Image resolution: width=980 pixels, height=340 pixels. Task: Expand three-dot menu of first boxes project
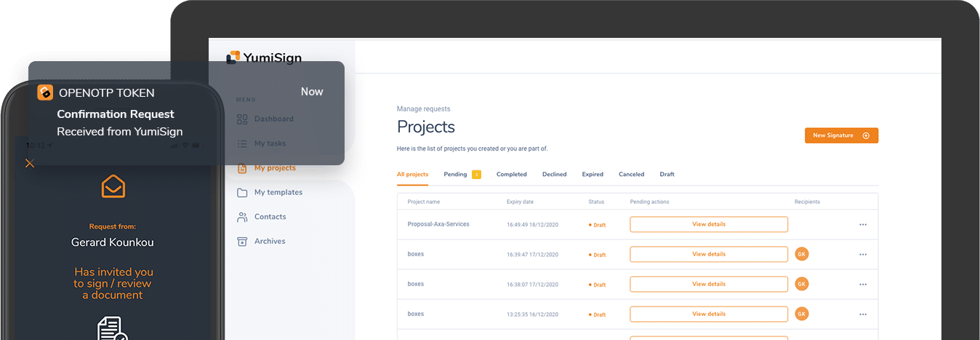point(863,255)
